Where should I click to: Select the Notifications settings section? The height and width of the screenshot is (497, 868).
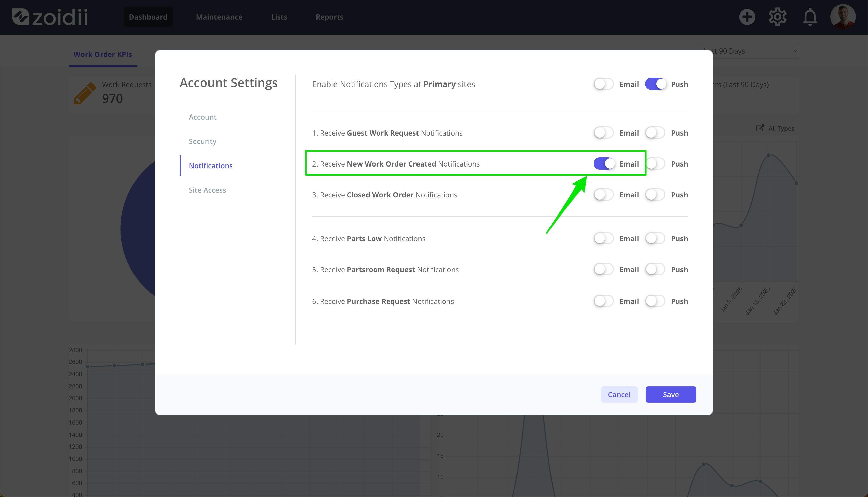(x=210, y=165)
